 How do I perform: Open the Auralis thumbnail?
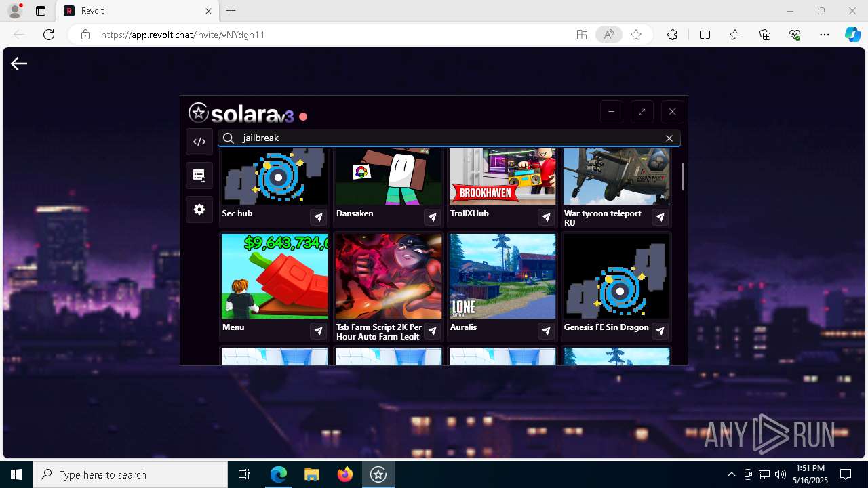pyautogui.click(x=502, y=277)
